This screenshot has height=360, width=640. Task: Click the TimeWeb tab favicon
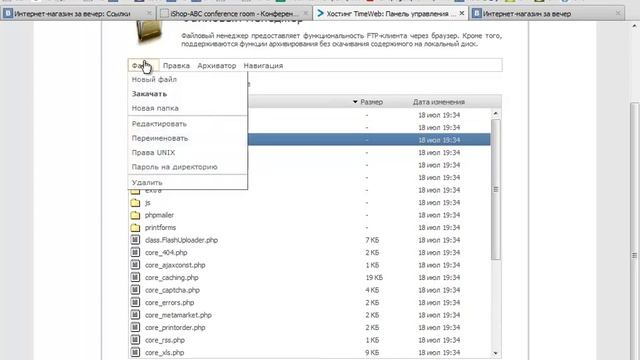320,13
